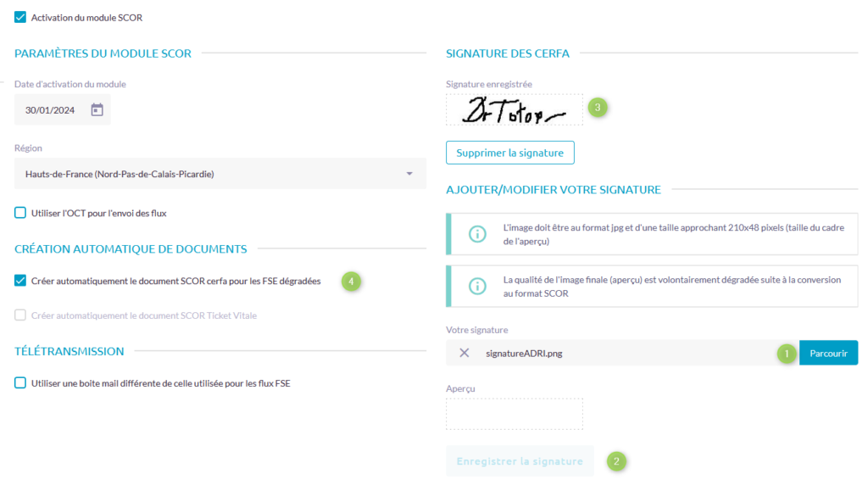Click the empty Aperçu preview box

(514, 415)
